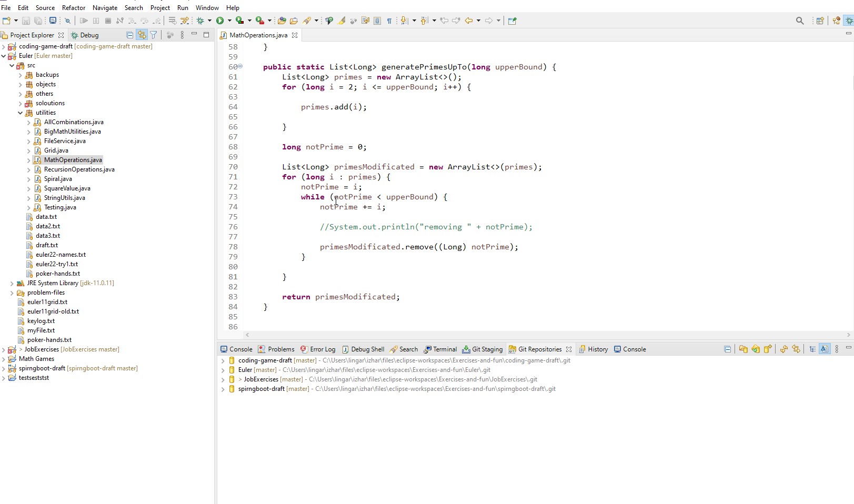
Task: Click the yellow Back navigation arrow
Action: click(x=468, y=21)
